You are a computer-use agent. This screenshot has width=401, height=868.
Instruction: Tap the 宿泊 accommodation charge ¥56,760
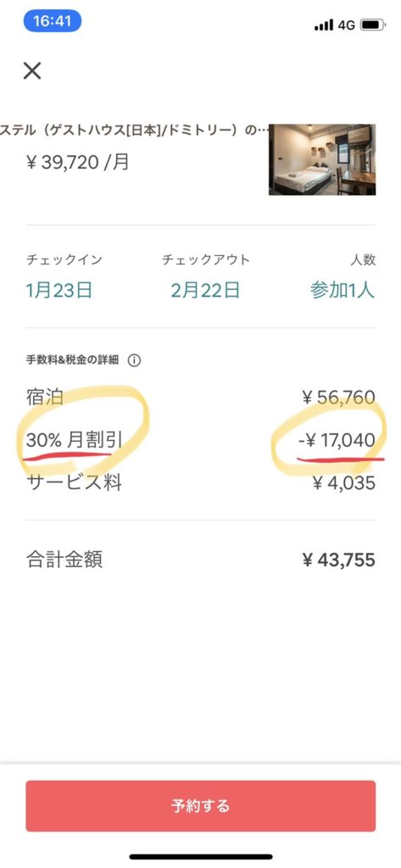tap(339, 398)
